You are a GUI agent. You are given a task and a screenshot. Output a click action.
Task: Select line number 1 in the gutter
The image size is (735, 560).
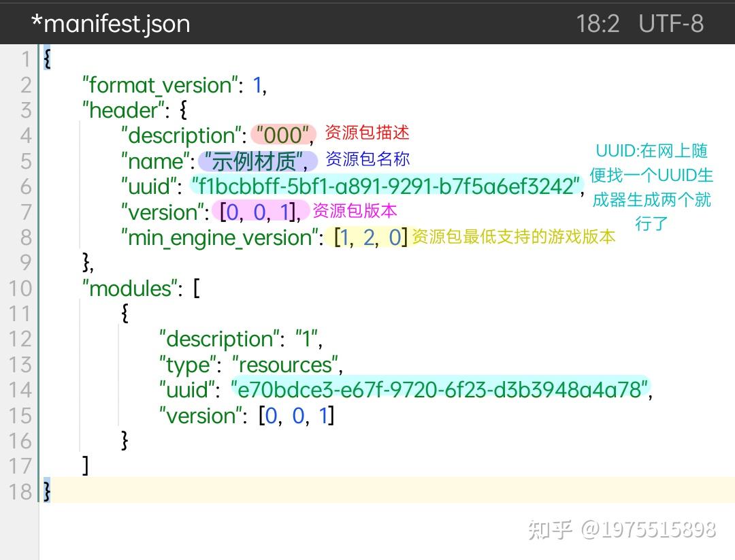coord(26,59)
